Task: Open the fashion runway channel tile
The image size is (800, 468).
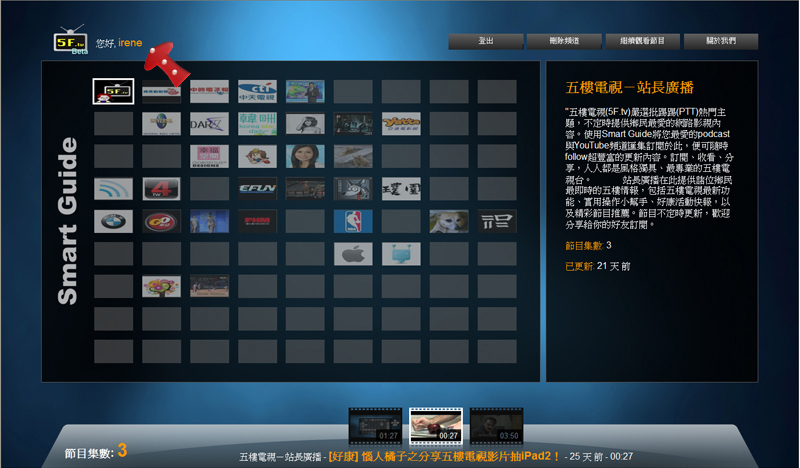Action: click(209, 221)
